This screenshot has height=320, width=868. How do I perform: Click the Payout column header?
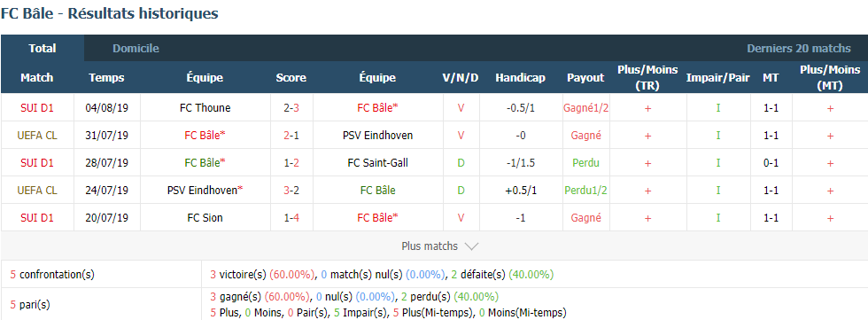click(x=585, y=77)
